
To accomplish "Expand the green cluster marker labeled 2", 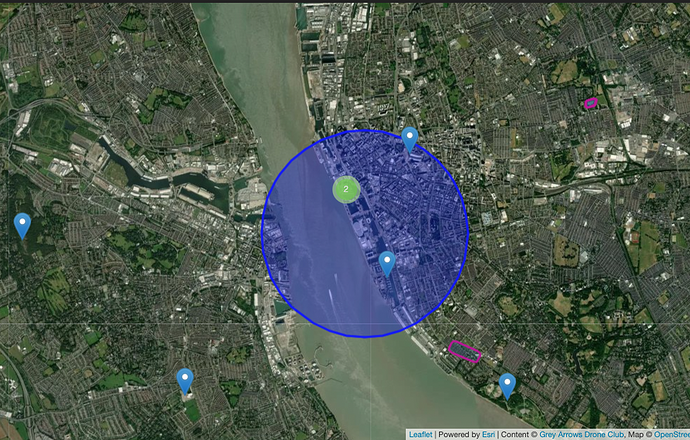I will pyautogui.click(x=346, y=189).
